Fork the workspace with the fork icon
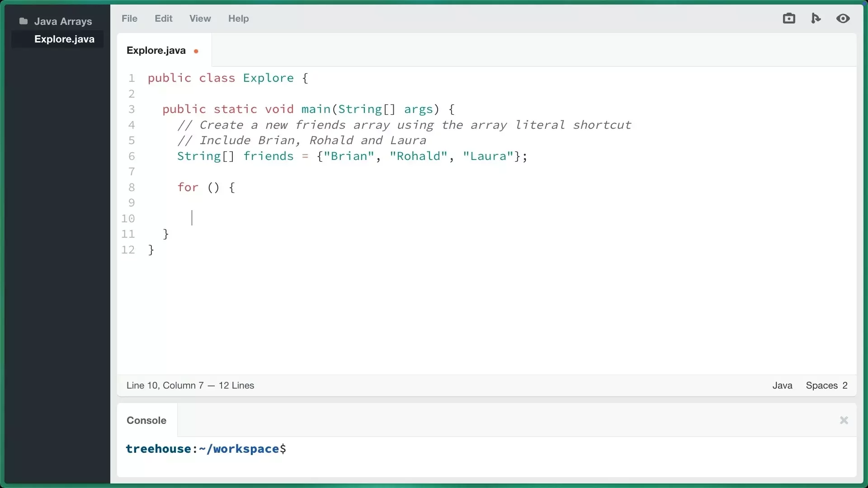 point(816,19)
